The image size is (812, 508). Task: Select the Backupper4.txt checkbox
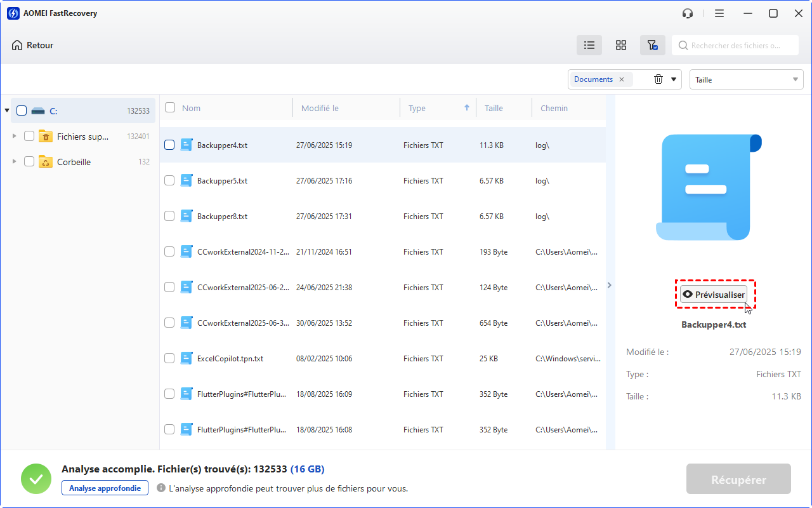point(169,145)
